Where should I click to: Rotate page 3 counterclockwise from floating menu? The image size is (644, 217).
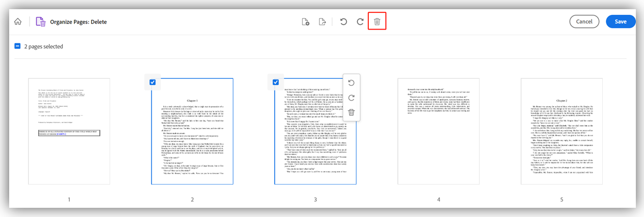pos(351,83)
